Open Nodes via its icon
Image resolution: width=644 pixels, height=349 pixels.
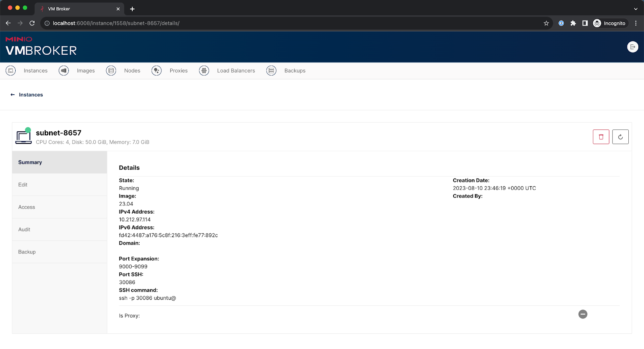(x=111, y=71)
